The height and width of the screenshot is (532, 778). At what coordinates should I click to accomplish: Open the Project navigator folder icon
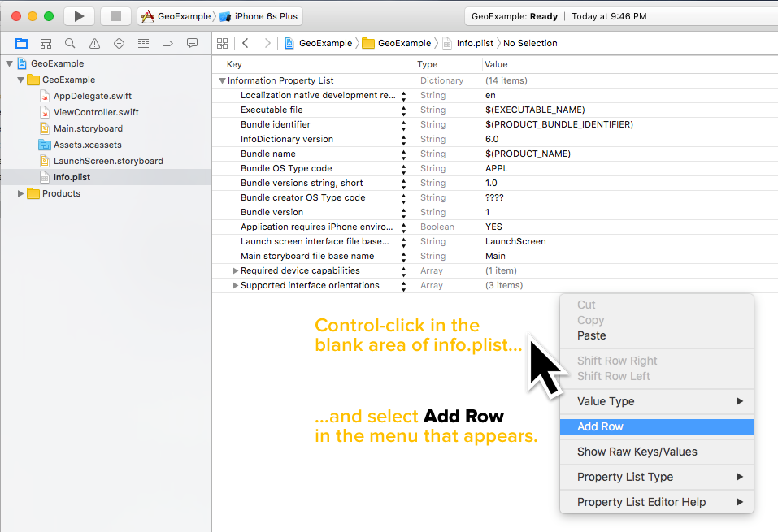coord(21,44)
